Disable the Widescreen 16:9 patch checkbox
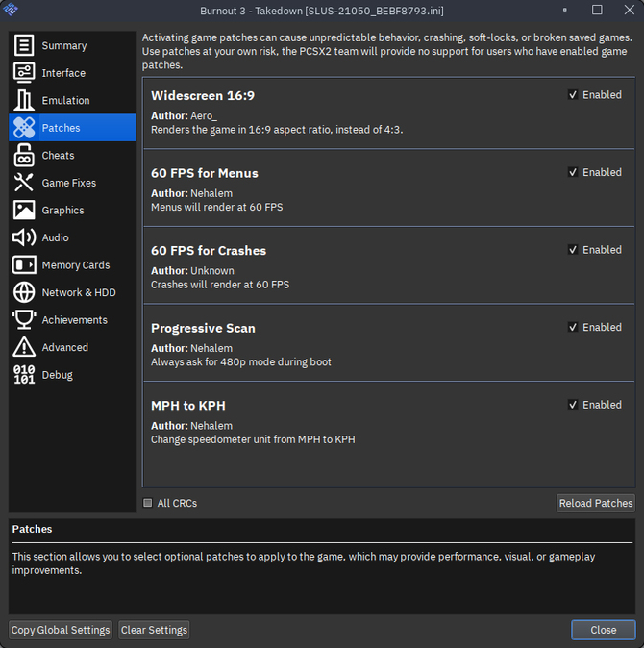 pos(573,94)
